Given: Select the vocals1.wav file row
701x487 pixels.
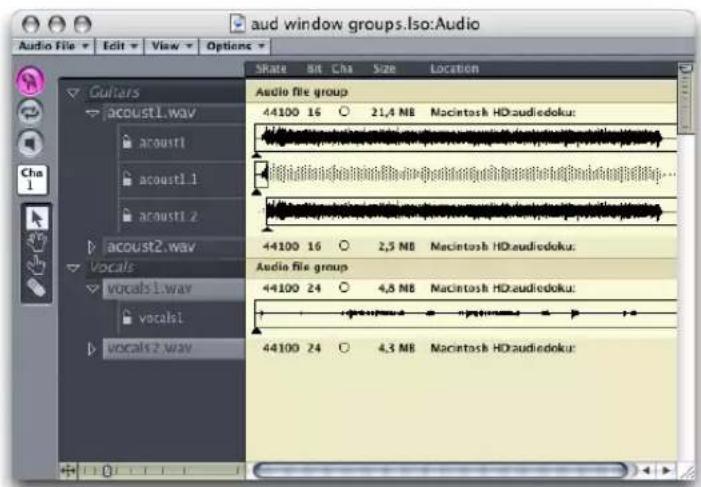Looking at the screenshot, I should point(174,288).
